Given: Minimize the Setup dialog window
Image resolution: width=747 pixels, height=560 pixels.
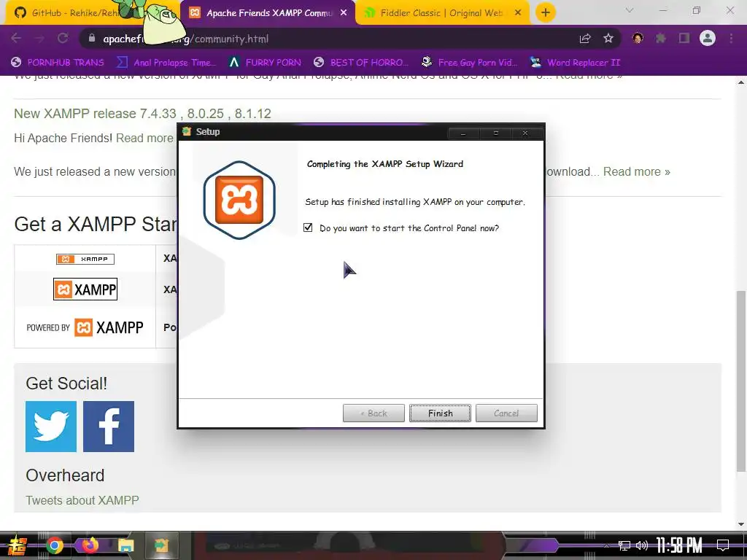Looking at the screenshot, I should coord(463,133).
